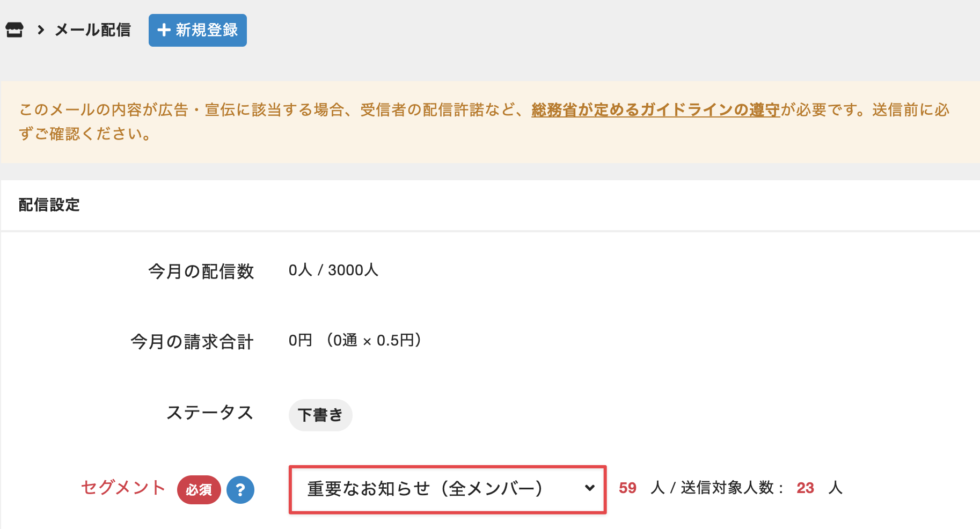
Task: Click the 今月の配信数 label
Action: pos(201,271)
